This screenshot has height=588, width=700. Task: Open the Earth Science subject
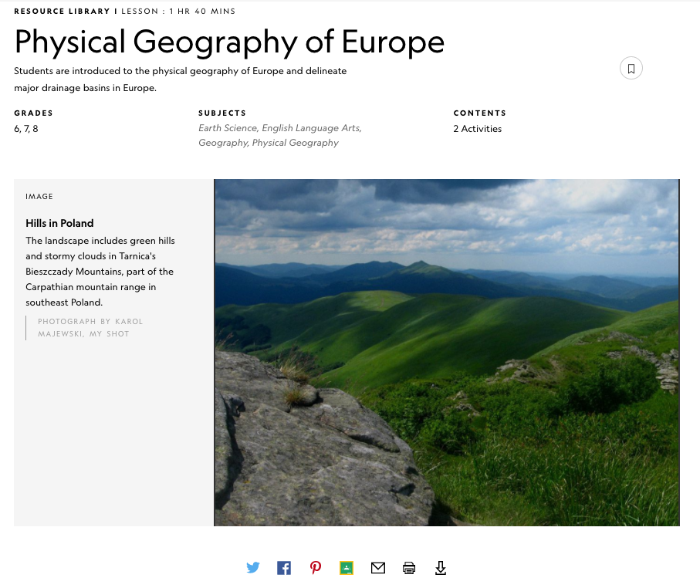click(228, 128)
